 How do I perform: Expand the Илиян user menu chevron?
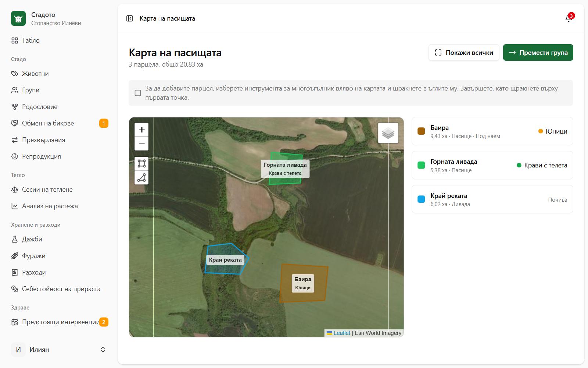pos(103,350)
